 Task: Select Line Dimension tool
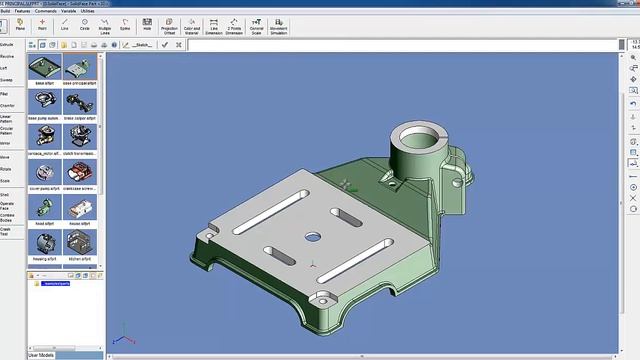pyautogui.click(x=213, y=27)
